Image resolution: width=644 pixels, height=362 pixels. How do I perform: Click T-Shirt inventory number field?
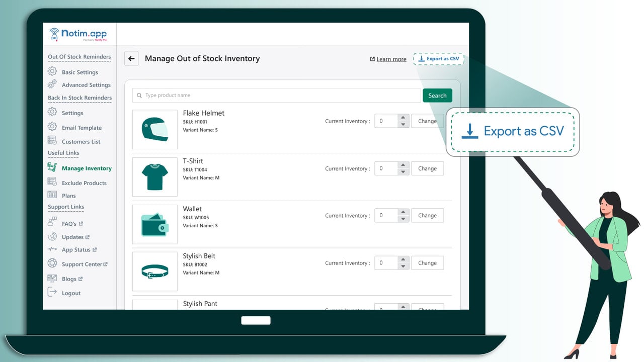386,168
